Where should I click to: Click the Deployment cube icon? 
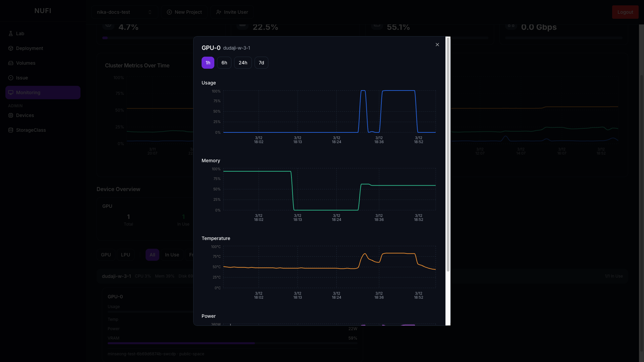click(x=11, y=48)
